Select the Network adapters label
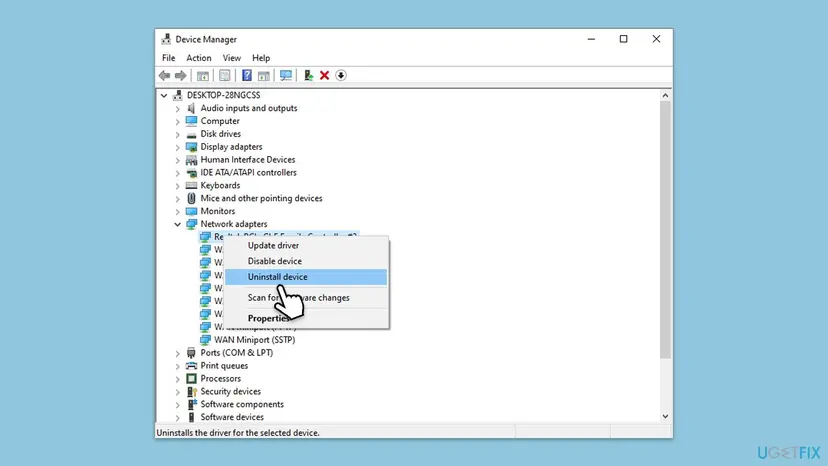 [234, 224]
